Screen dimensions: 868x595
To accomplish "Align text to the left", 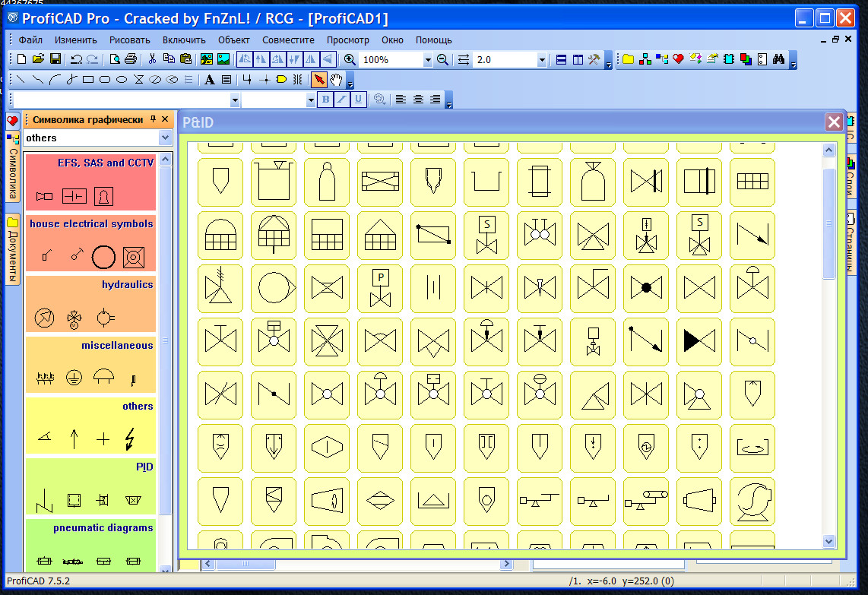I will point(401,100).
